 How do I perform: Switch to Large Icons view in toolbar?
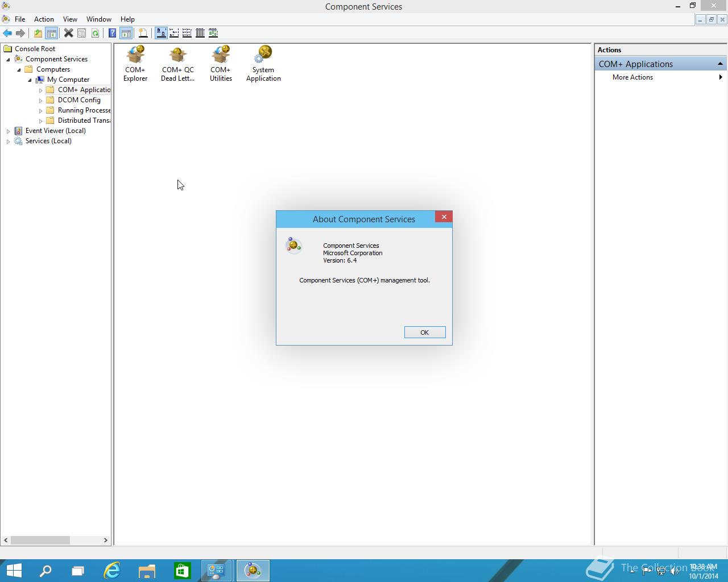161,33
